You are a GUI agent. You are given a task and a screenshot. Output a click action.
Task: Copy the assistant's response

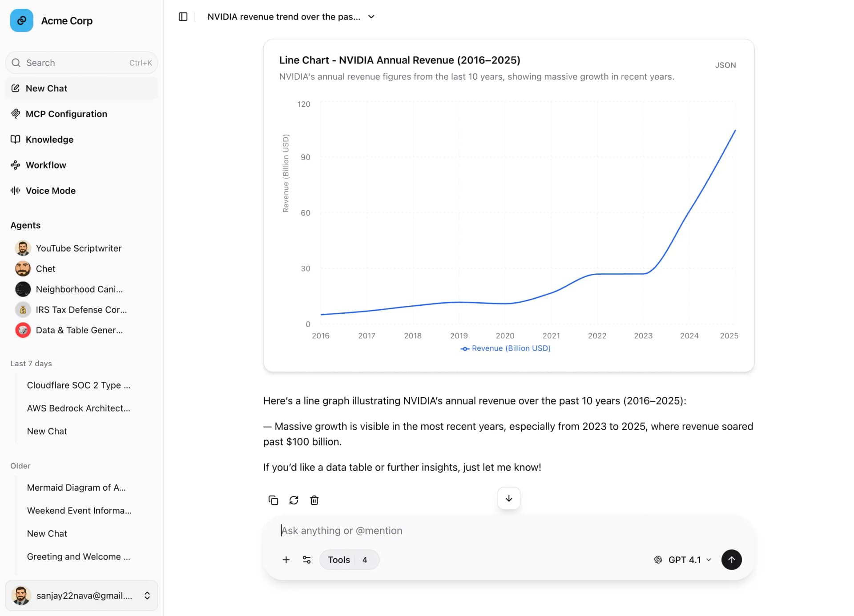(273, 500)
